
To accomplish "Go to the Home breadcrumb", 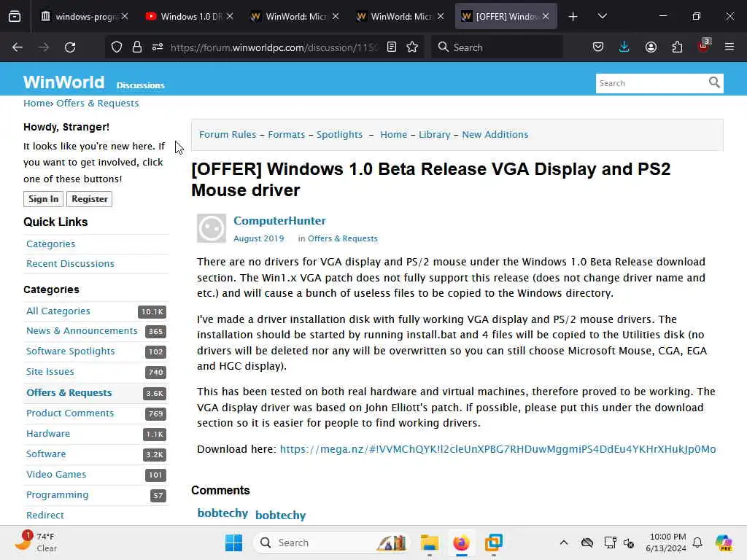I will [x=36, y=104].
